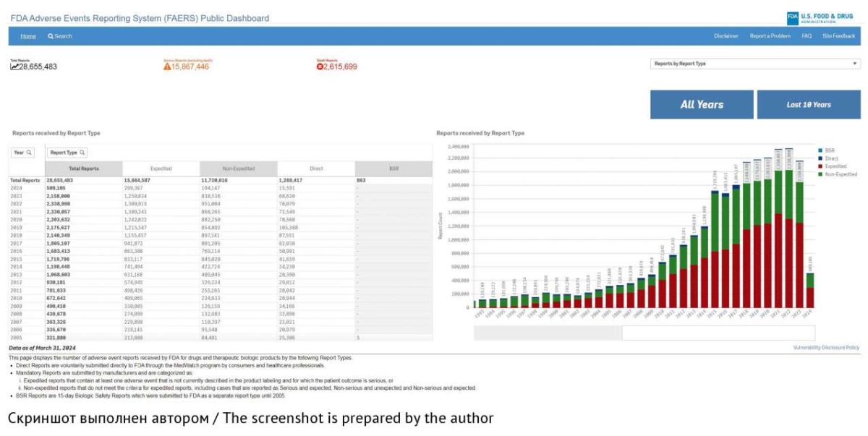Click the Report Type search magnifier icon
Viewport: 868px width, 436px height.
pos(82,153)
